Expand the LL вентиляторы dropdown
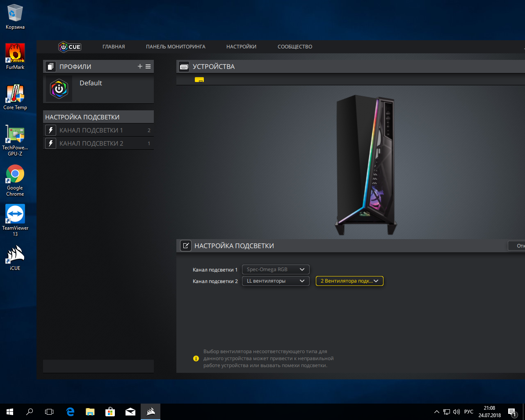 tap(276, 281)
